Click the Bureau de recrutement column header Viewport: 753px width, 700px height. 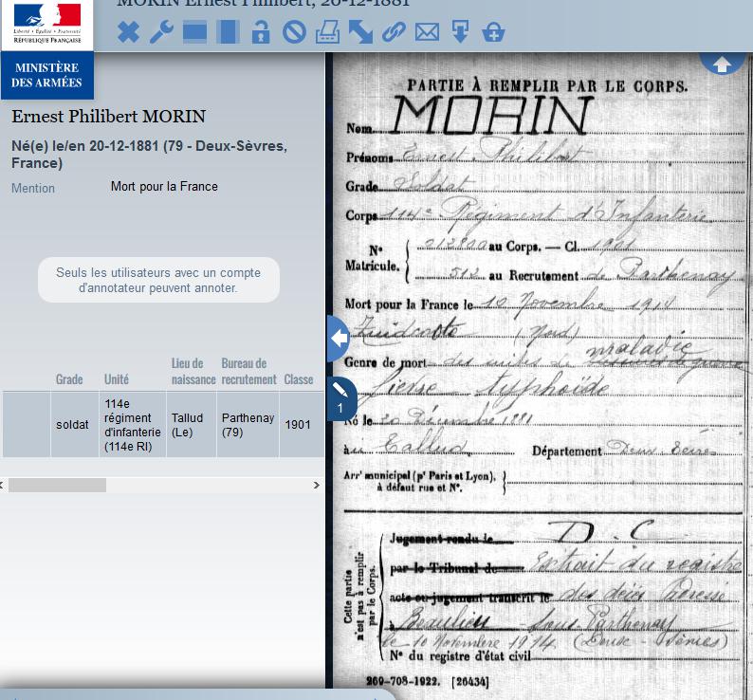tap(248, 372)
